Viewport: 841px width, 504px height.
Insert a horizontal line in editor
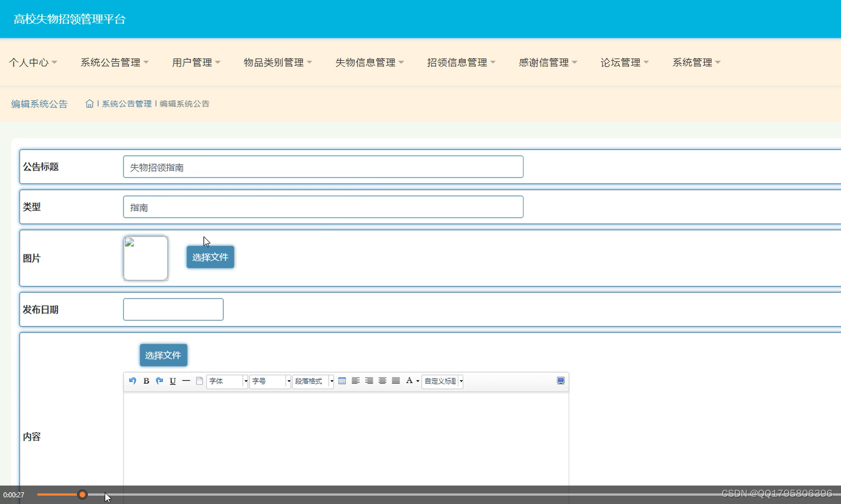pyautogui.click(x=186, y=381)
